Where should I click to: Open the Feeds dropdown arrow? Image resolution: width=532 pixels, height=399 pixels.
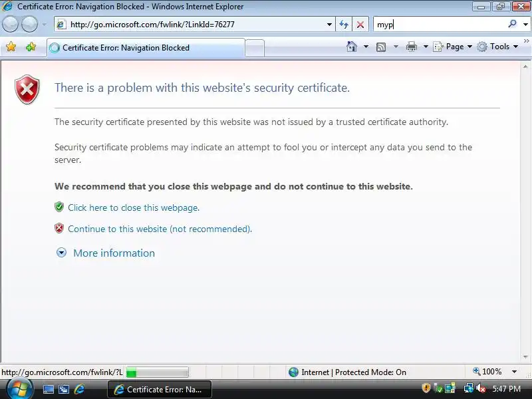click(396, 47)
